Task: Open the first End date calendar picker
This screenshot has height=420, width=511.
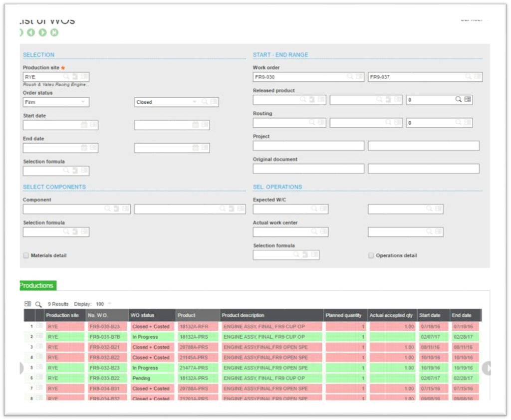Action: (x=84, y=148)
